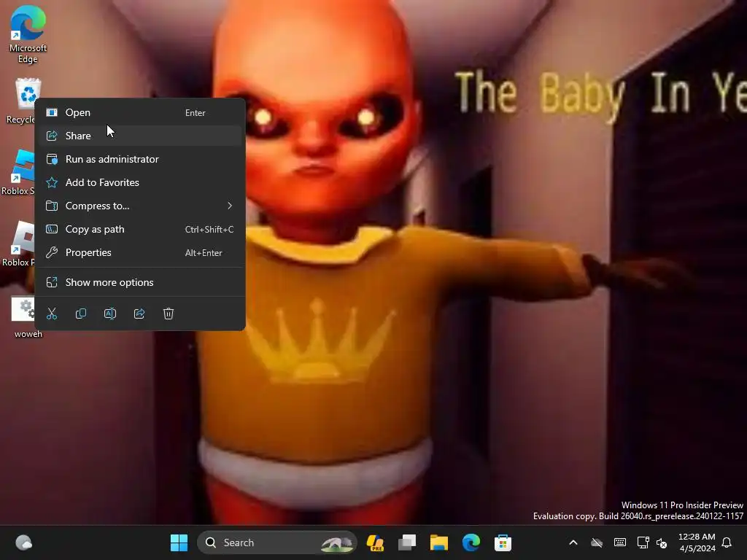
Task: Click the Share icon in bottom icon row
Action: [x=139, y=314]
